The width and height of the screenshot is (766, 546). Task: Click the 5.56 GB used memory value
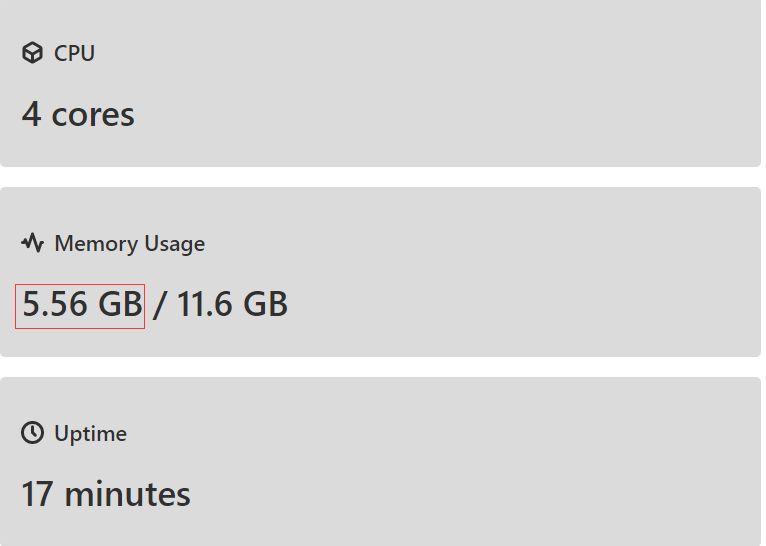80,305
